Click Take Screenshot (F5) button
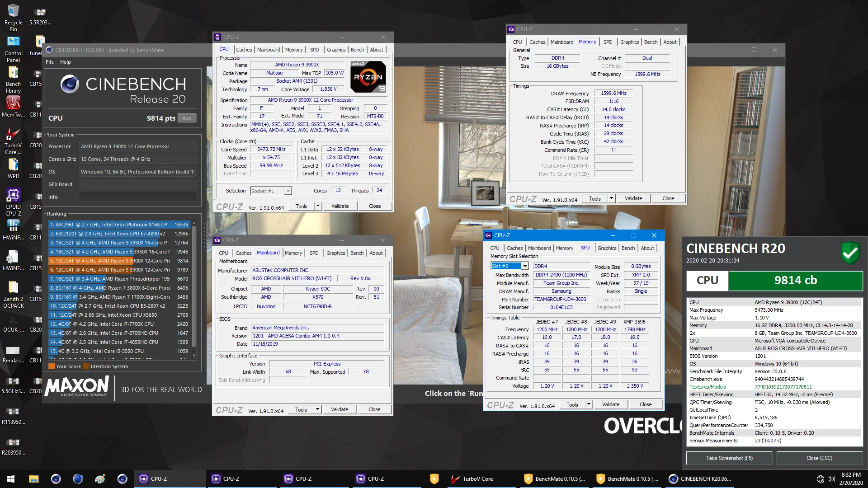 tap(729, 458)
